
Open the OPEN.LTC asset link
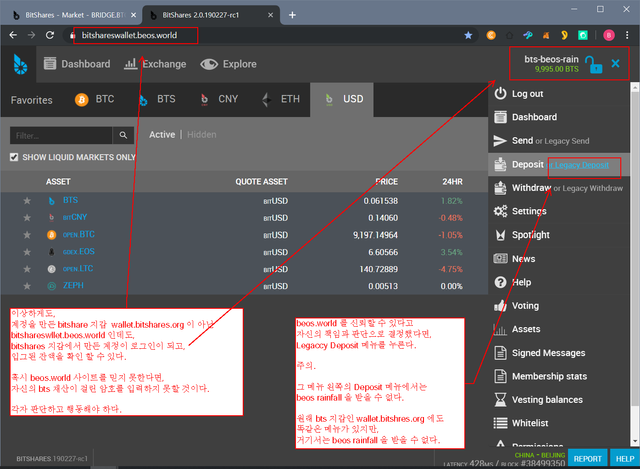pyautogui.click(x=78, y=269)
